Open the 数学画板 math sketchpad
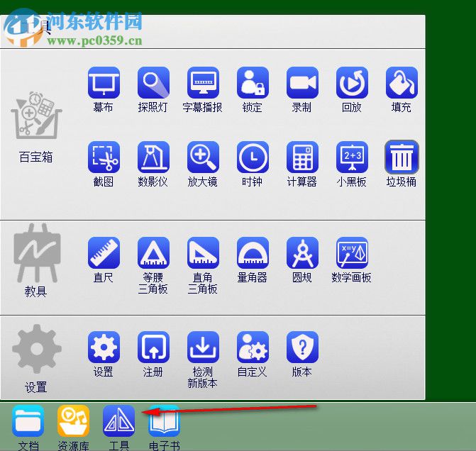This screenshot has width=476, height=451. tap(352, 253)
